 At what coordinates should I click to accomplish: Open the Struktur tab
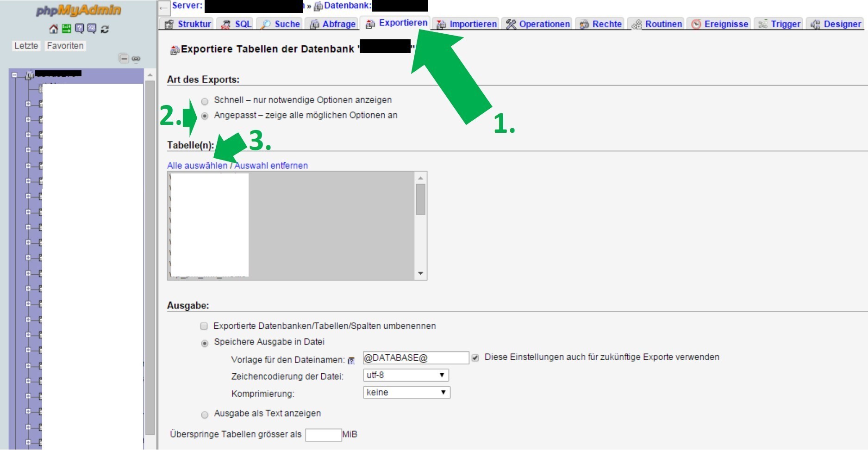[x=187, y=24]
